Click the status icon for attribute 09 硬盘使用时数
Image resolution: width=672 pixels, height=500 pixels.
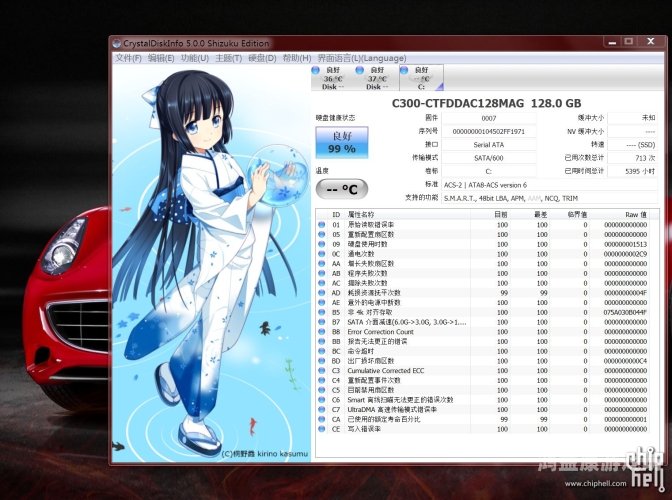(322, 244)
